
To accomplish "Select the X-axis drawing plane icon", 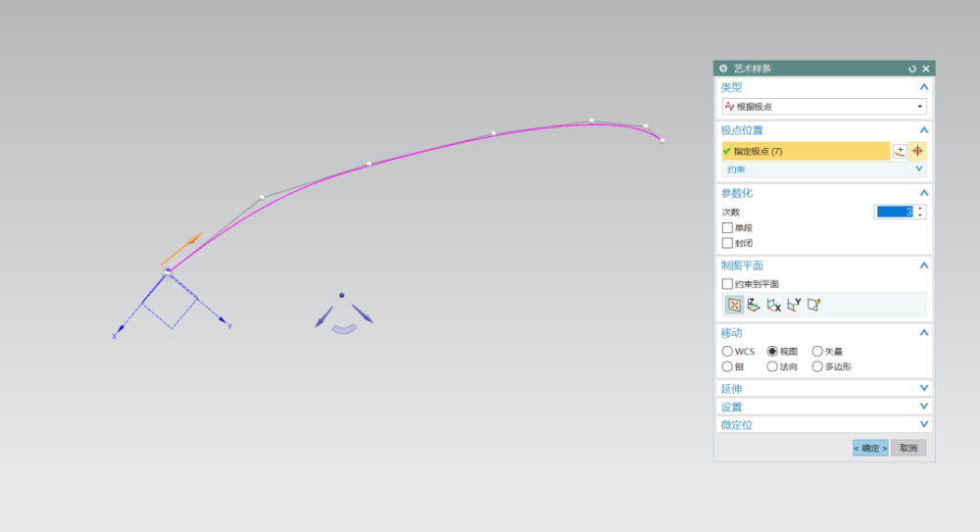I will click(x=774, y=305).
